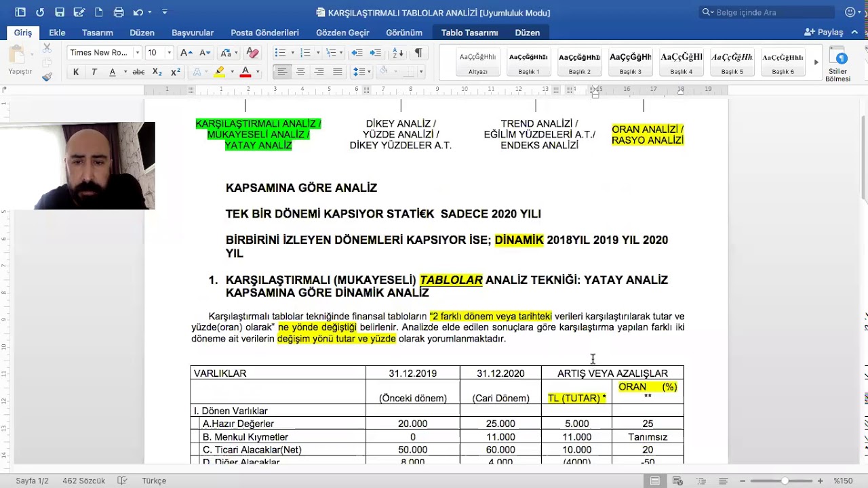Toggle center text alignment
This screenshot has height=488, width=868.
pos(300,72)
